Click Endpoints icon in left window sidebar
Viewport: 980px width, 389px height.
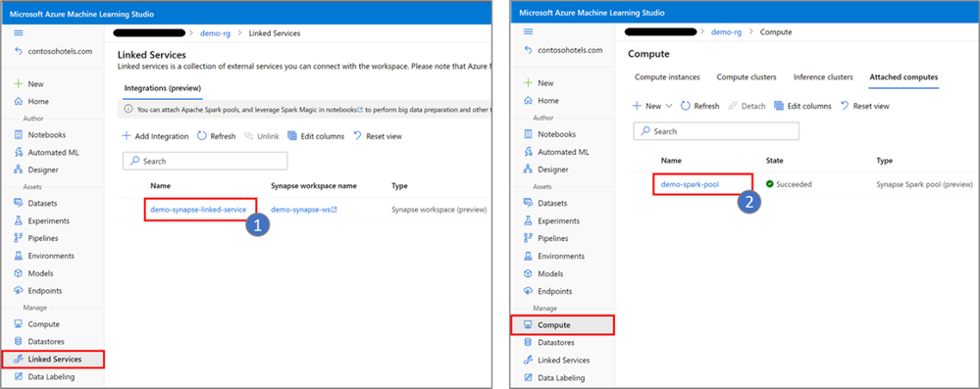pyautogui.click(x=18, y=290)
